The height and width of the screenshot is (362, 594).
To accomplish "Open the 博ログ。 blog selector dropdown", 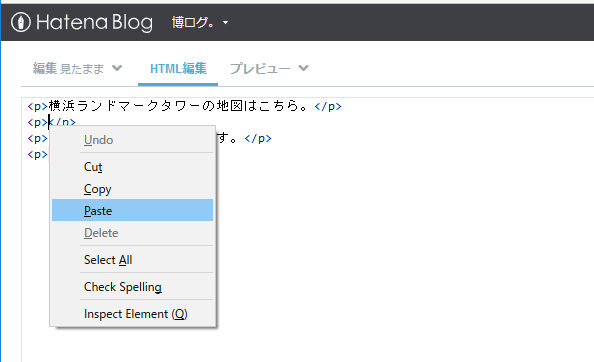I will point(200,22).
